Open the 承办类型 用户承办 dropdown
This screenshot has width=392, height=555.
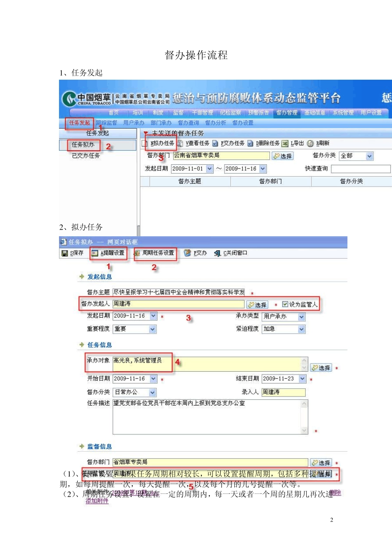point(302,317)
